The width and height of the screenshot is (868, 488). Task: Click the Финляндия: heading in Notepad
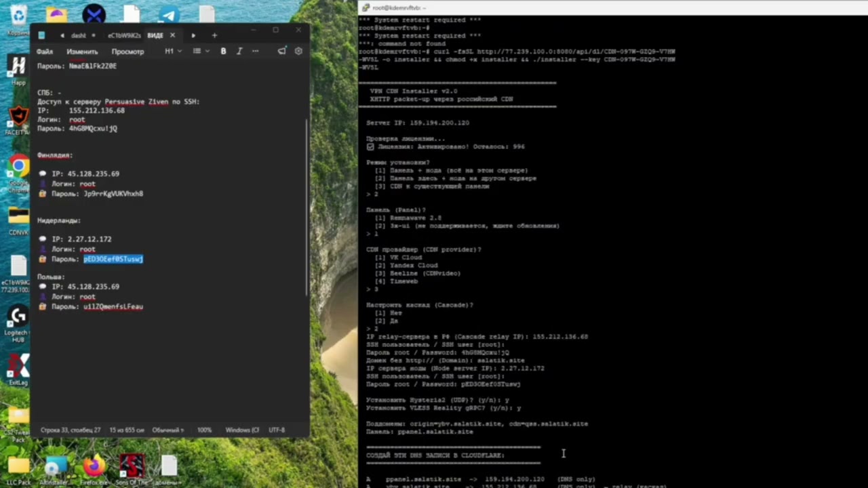coord(55,155)
